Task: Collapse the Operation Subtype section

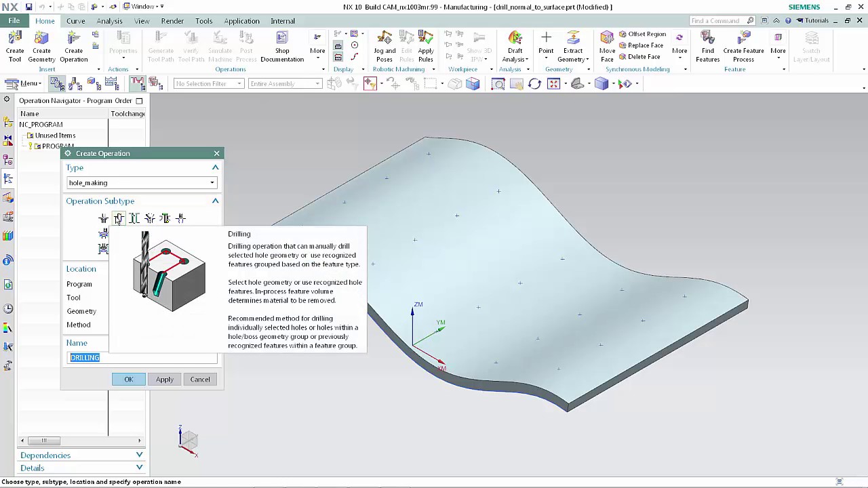Action: (x=216, y=201)
